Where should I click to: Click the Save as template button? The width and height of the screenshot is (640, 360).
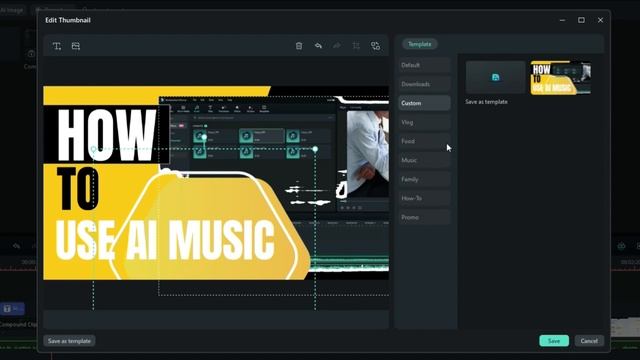click(x=69, y=341)
